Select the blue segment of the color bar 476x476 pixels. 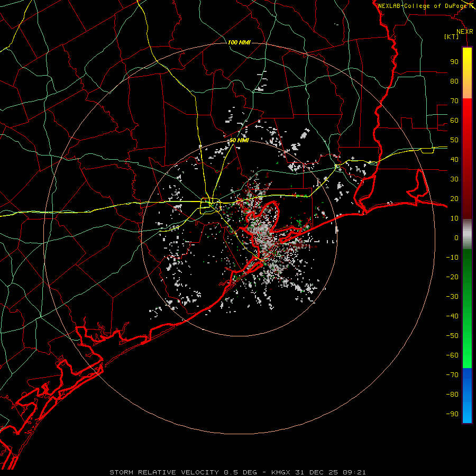467,396
